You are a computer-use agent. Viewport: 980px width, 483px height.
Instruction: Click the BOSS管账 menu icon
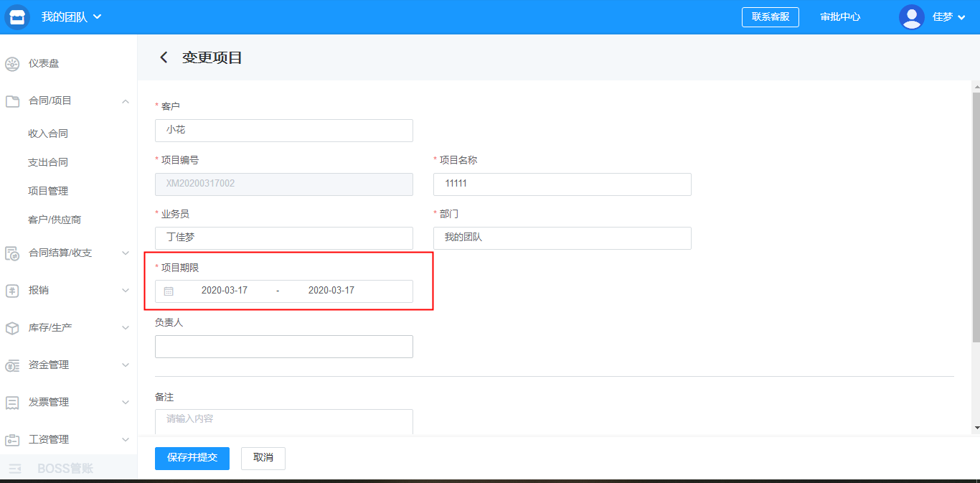pyautogui.click(x=15, y=469)
